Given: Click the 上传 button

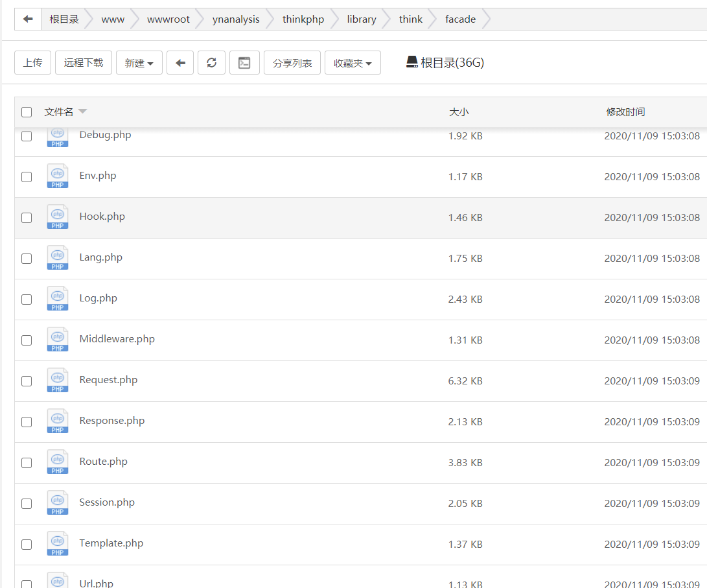Looking at the screenshot, I should (32, 63).
